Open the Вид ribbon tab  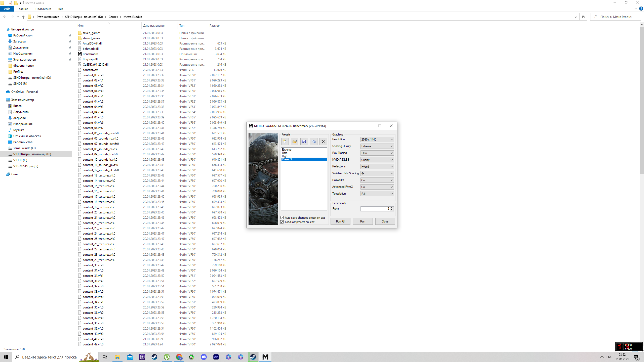[61, 9]
